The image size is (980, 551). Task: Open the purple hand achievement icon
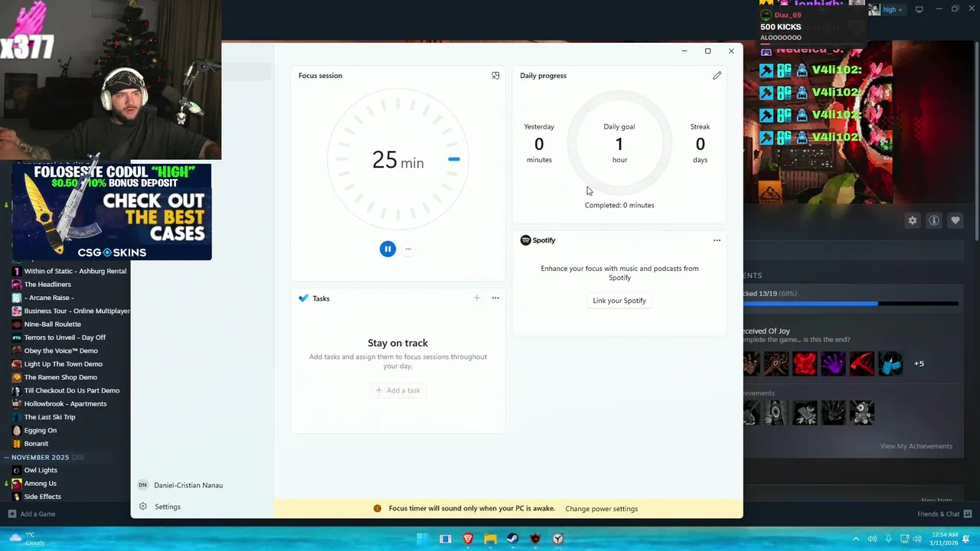[x=833, y=364]
